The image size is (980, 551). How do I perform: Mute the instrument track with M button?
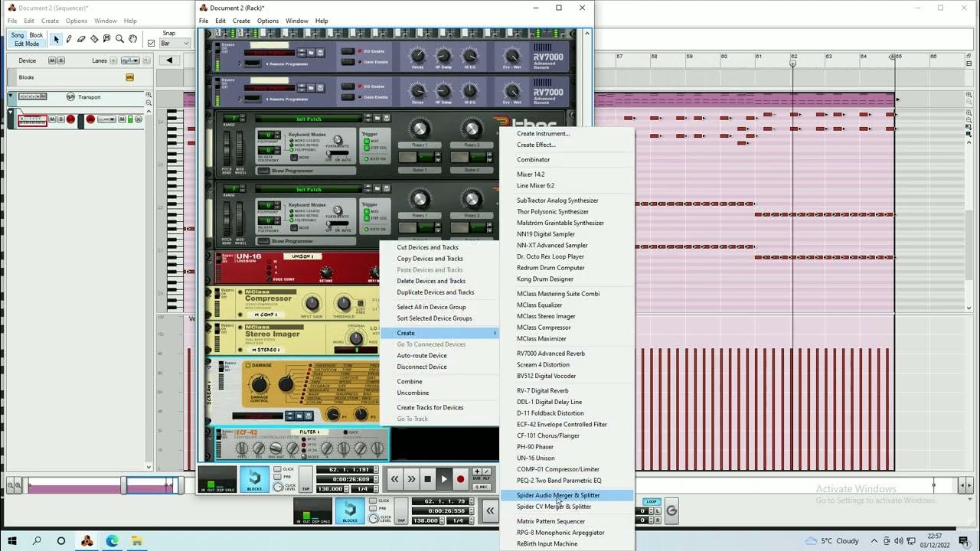53,119
